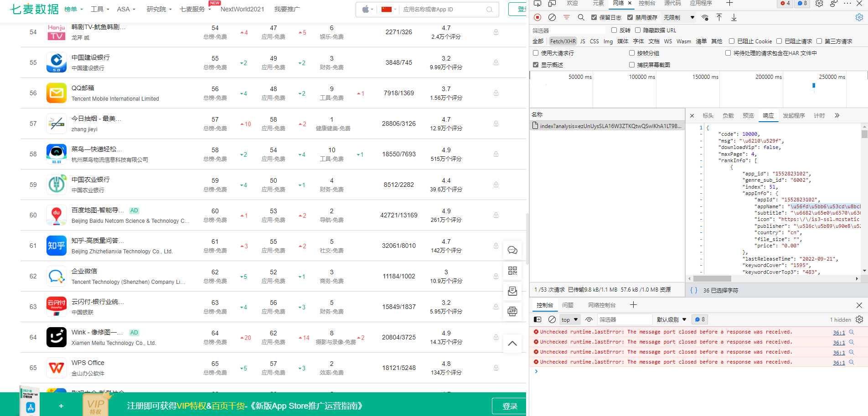The width and height of the screenshot is (868, 416).
Task: Focus the network 筛选器 filter input
Action: [x=568, y=31]
